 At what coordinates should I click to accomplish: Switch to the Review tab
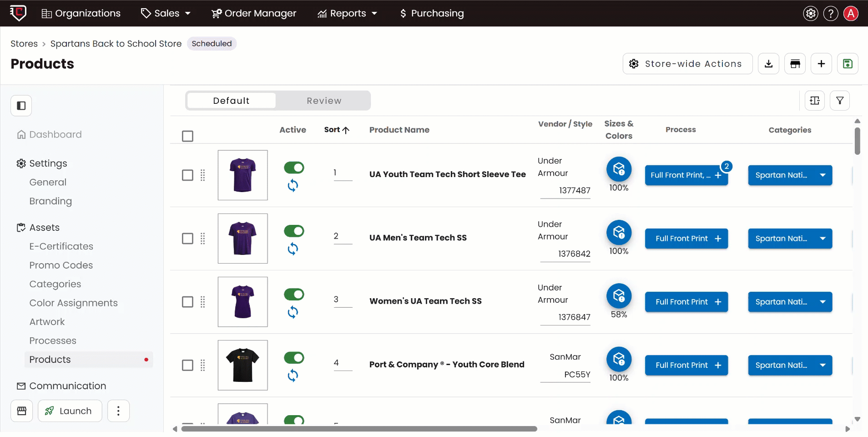pos(323,101)
